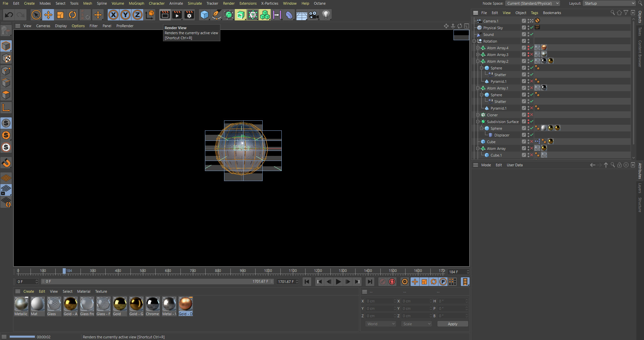Open Material manager Create menu
Viewport: 644px width, 340px height.
[29, 291]
